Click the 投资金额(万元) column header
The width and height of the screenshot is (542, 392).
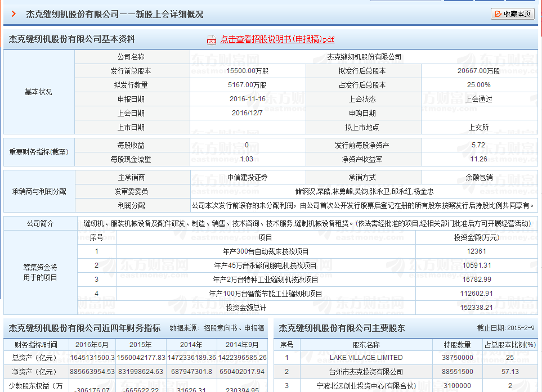pyautogui.click(x=476, y=237)
